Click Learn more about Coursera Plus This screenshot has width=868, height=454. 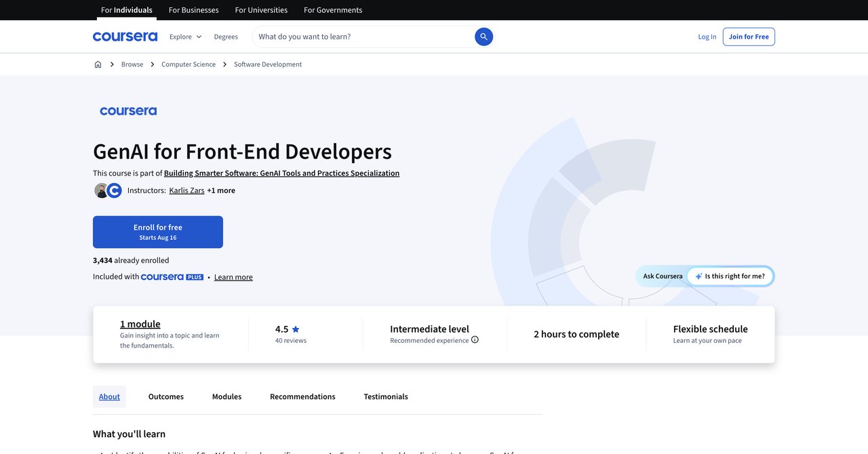(233, 277)
